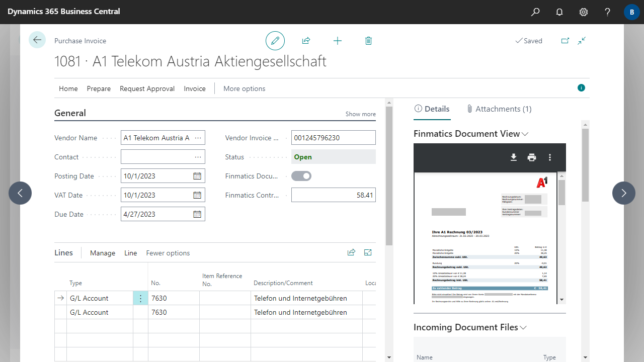This screenshot has height=362, width=644.
Task: Share the Lines section
Action: (x=351, y=252)
